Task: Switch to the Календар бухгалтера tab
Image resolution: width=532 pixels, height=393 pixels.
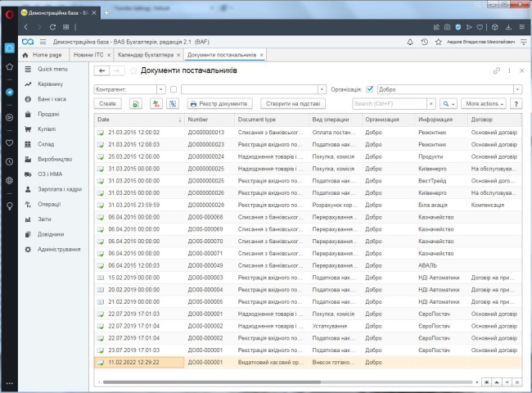Action: coord(146,55)
